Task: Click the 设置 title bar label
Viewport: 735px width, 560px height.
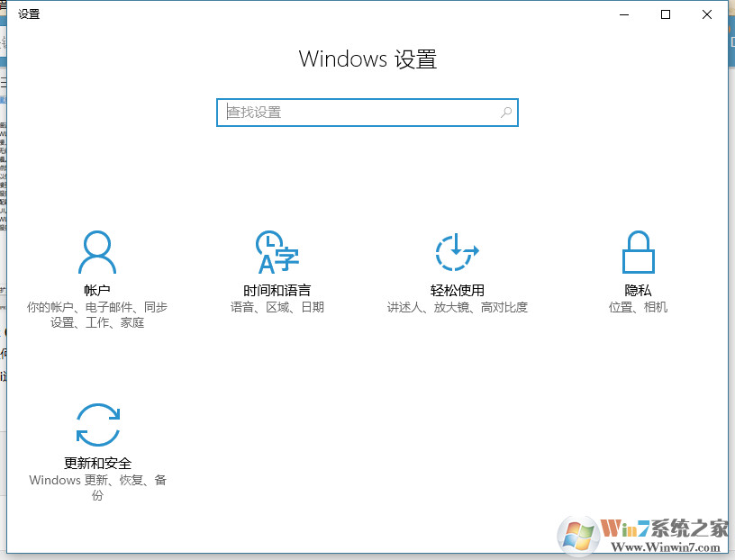Action: [28, 14]
